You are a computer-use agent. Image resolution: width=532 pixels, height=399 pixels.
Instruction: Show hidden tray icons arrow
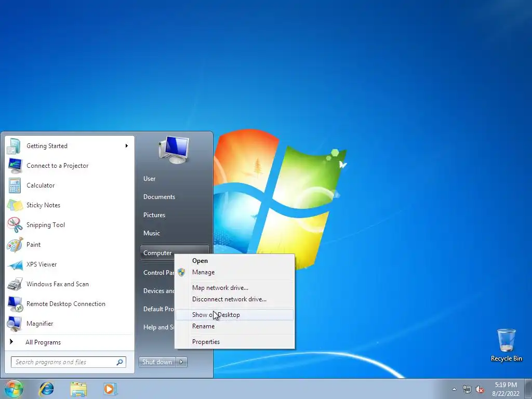454,390
